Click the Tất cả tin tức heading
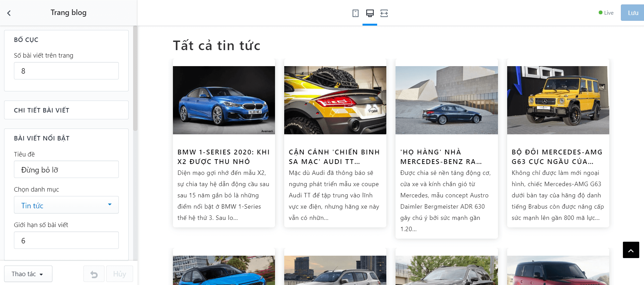The width and height of the screenshot is (644, 285). (217, 46)
